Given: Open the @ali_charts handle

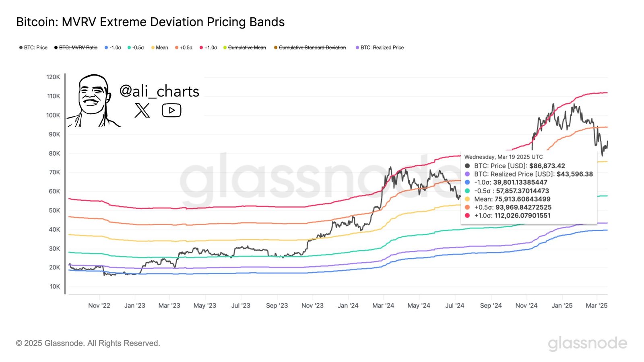Looking at the screenshot, I should tap(159, 91).
